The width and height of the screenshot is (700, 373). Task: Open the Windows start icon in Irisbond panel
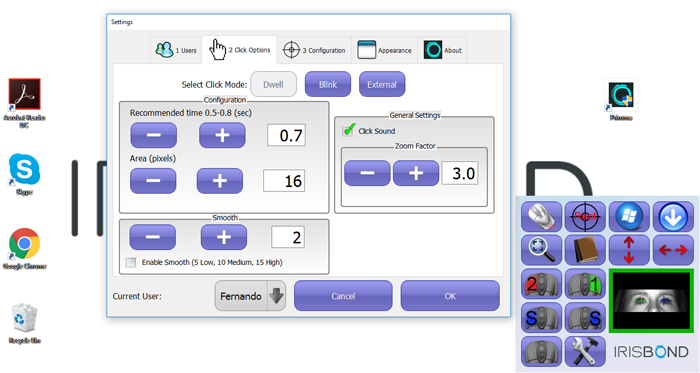[629, 216]
